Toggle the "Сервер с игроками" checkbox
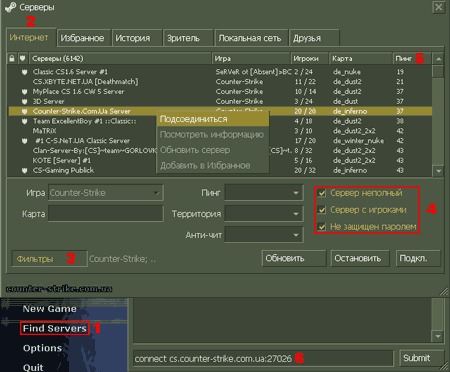 pyautogui.click(x=322, y=210)
